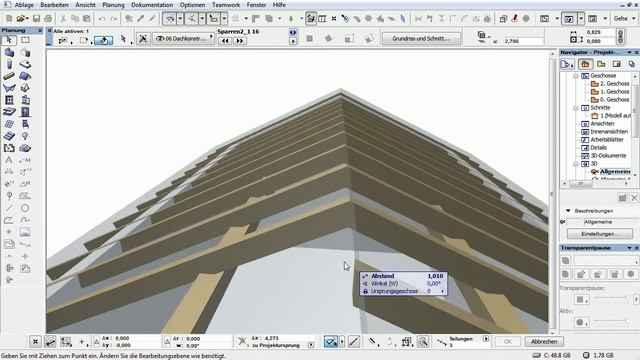The image size is (640, 360).
Task: Select the Arrow tool in the toolbox
Action: coord(9,40)
